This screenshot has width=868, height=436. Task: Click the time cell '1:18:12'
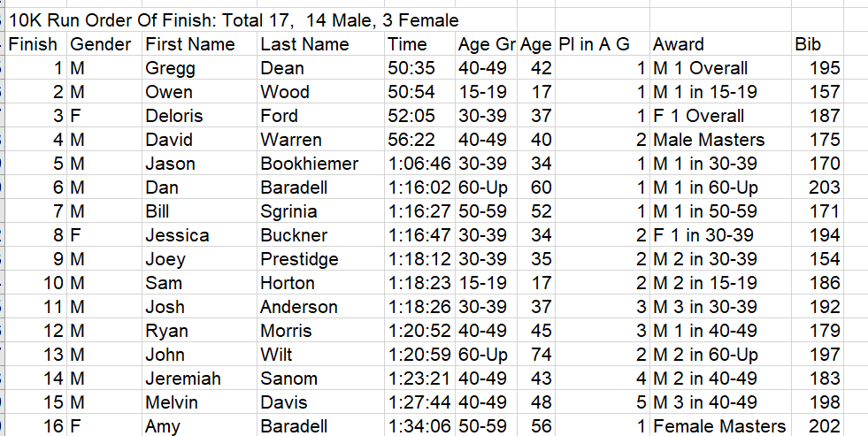pos(420,259)
